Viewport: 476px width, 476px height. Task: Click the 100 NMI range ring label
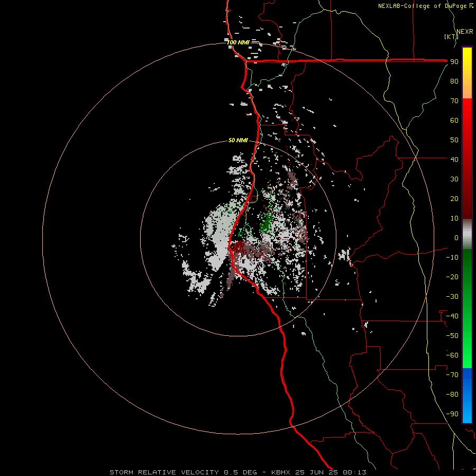(x=238, y=42)
